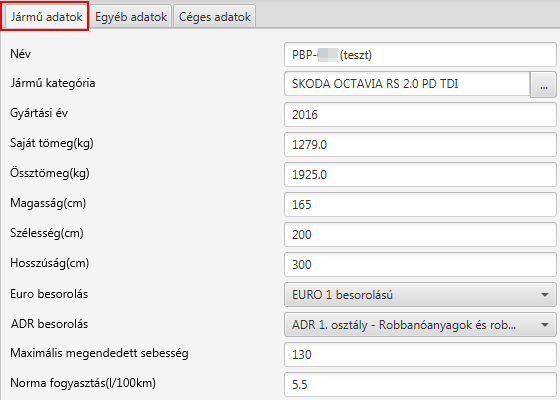560x400 pixels.
Task: Switch to the Céges adatok tab
Action: (x=215, y=16)
